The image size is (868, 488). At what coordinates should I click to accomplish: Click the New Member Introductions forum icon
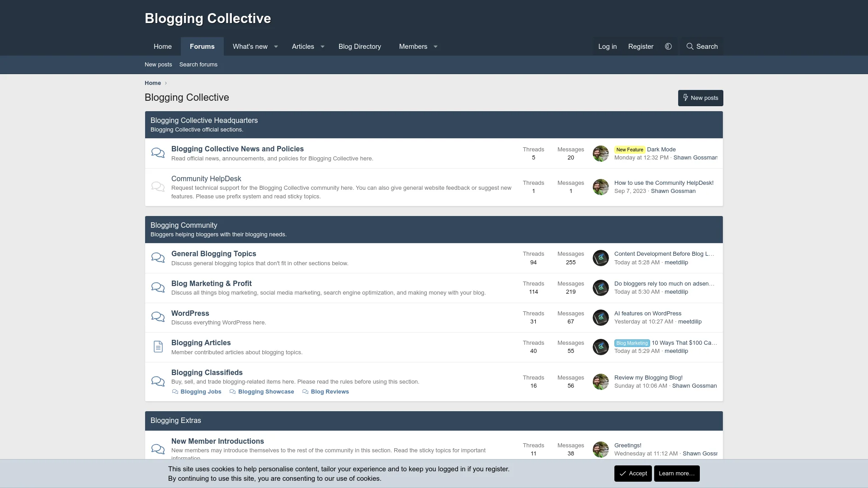pyautogui.click(x=157, y=448)
